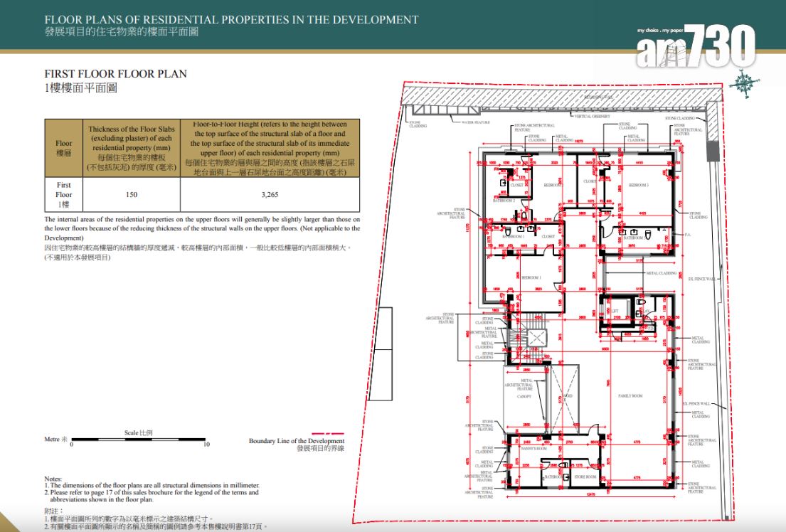786x532 pixels.
Task: Select the Bedroom 1 room label
Action: (531, 277)
